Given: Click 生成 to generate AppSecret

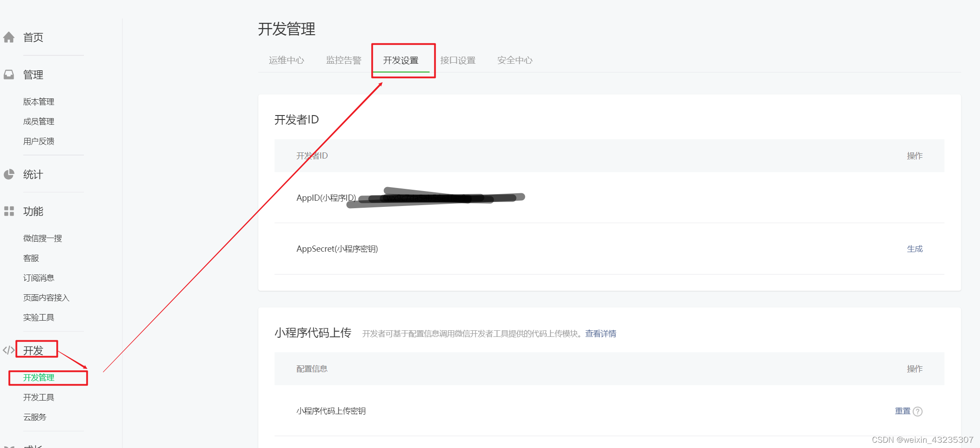Looking at the screenshot, I should coord(915,249).
